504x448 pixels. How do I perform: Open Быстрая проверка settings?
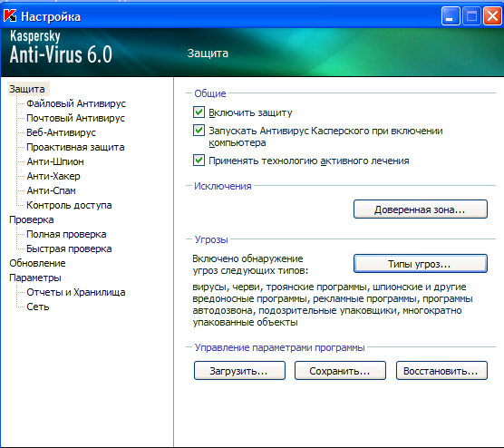(69, 248)
